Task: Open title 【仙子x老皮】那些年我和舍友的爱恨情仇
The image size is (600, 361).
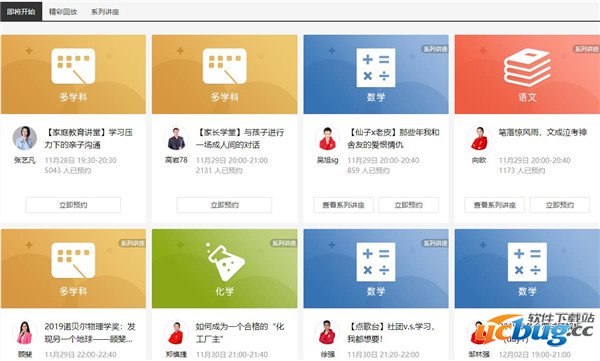Action: point(393,139)
